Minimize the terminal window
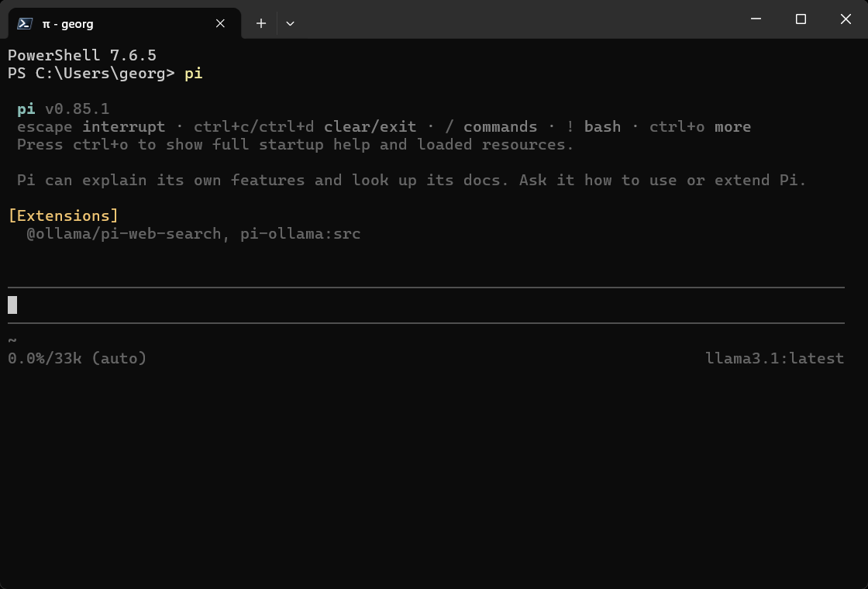The height and width of the screenshot is (589, 868). click(756, 19)
